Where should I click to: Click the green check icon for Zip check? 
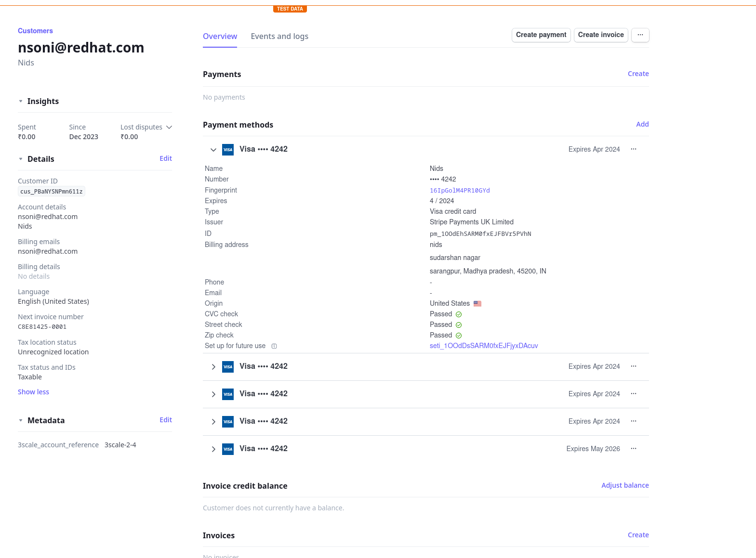tap(459, 336)
